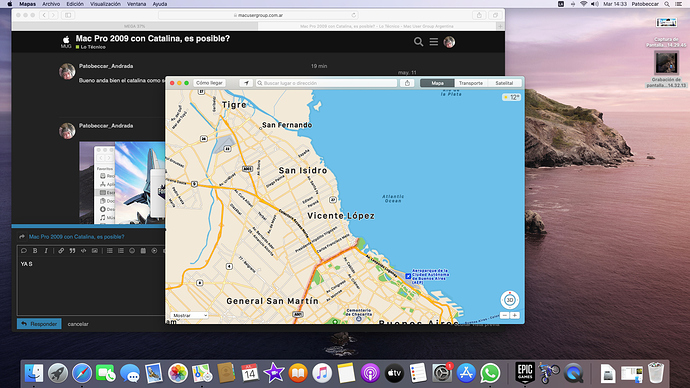
Task: Open WhatsApp from the Dock
Action: tap(490, 373)
